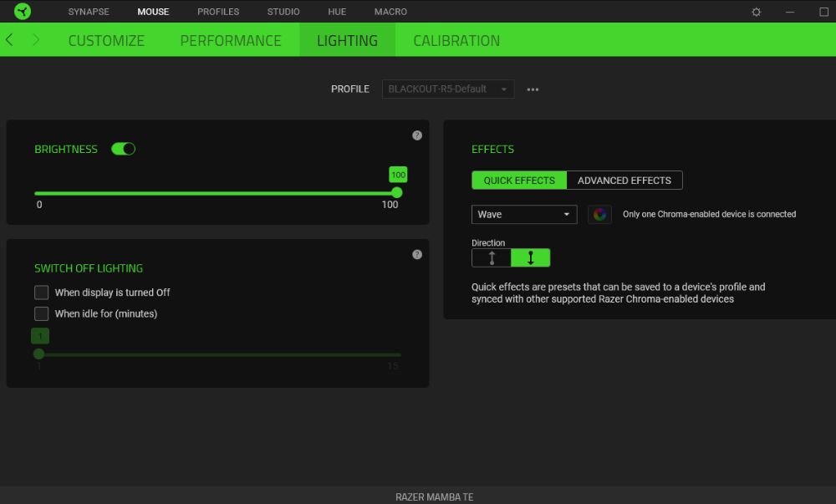Click the Switch Off Lighting heading
This screenshot has height=504, width=836.
[89, 268]
